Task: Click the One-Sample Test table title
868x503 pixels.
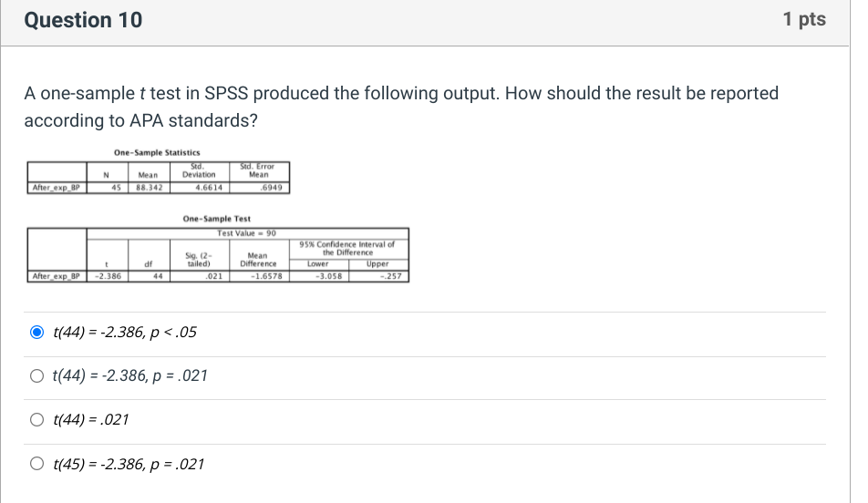Action: click(216, 219)
